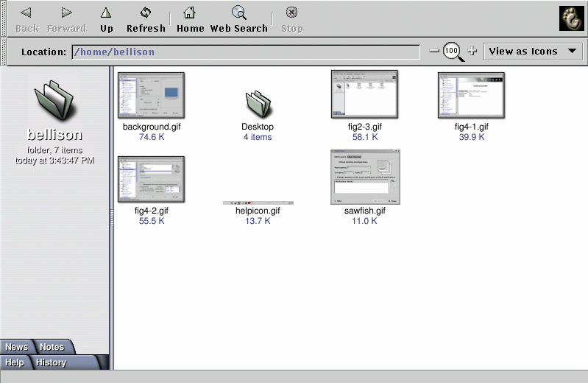Show the History sidebar tab
Viewport: 588px width, 383px height.
click(x=52, y=362)
